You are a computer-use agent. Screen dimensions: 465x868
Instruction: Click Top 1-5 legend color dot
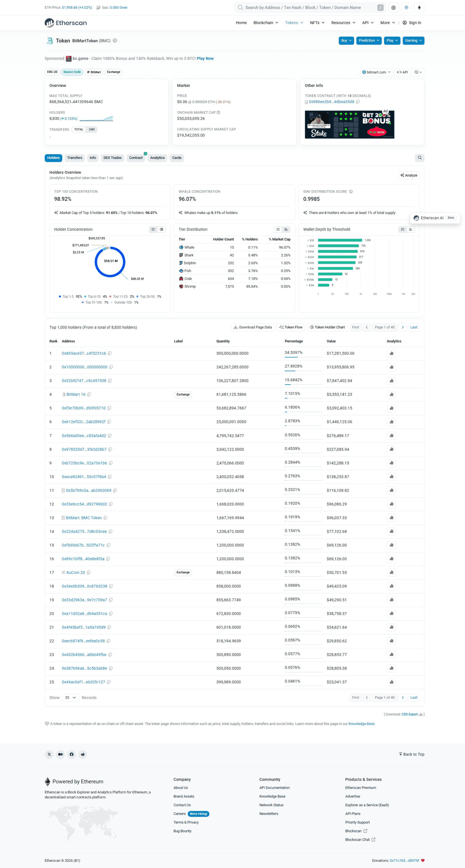(60, 297)
